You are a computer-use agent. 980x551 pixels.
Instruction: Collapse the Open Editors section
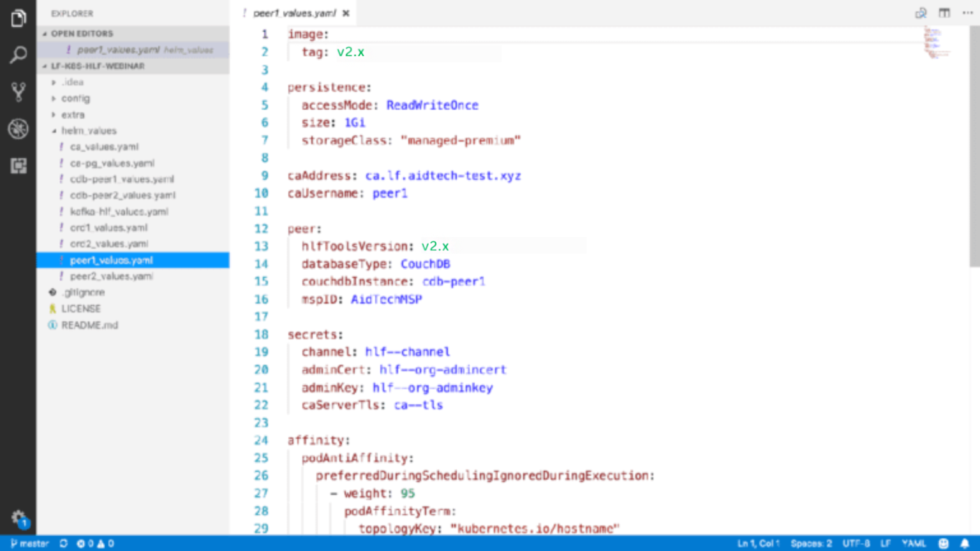[x=82, y=33]
